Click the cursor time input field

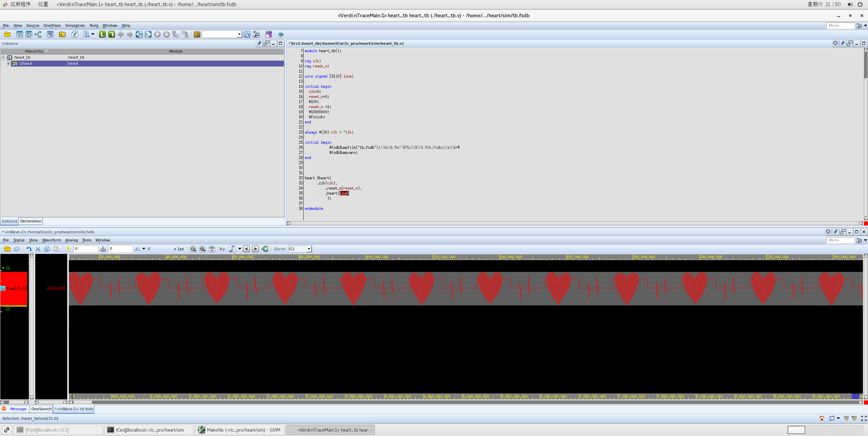pyautogui.click(x=86, y=249)
